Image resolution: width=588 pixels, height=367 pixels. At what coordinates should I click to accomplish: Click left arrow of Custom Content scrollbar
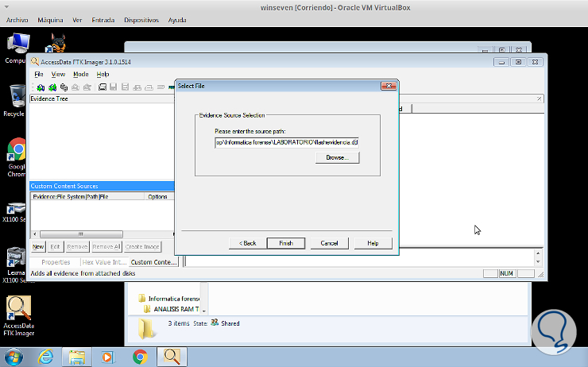tap(35, 234)
